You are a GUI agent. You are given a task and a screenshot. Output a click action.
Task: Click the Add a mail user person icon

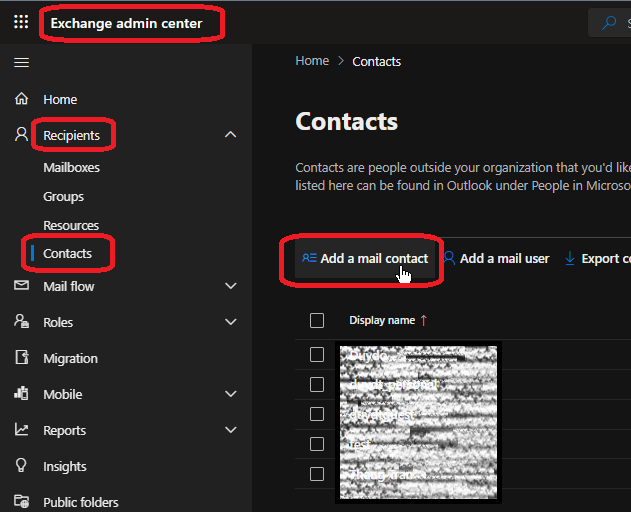click(450, 258)
